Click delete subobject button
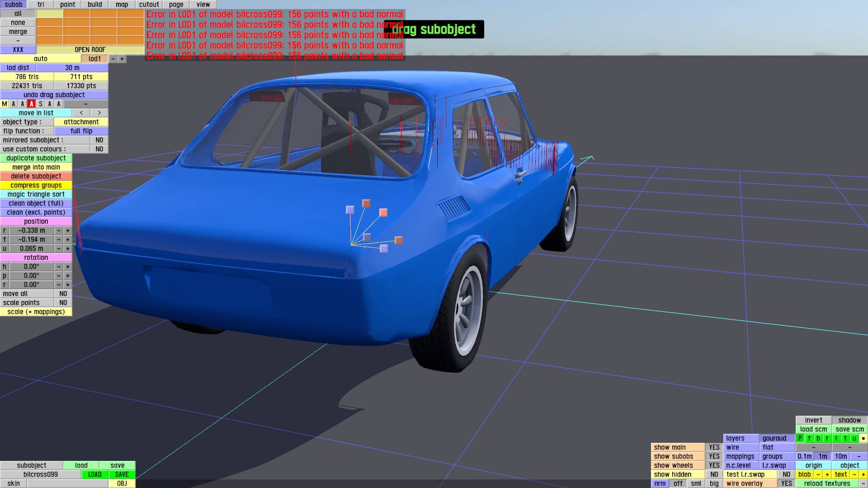This screenshot has width=868, height=488. pos(36,176)
